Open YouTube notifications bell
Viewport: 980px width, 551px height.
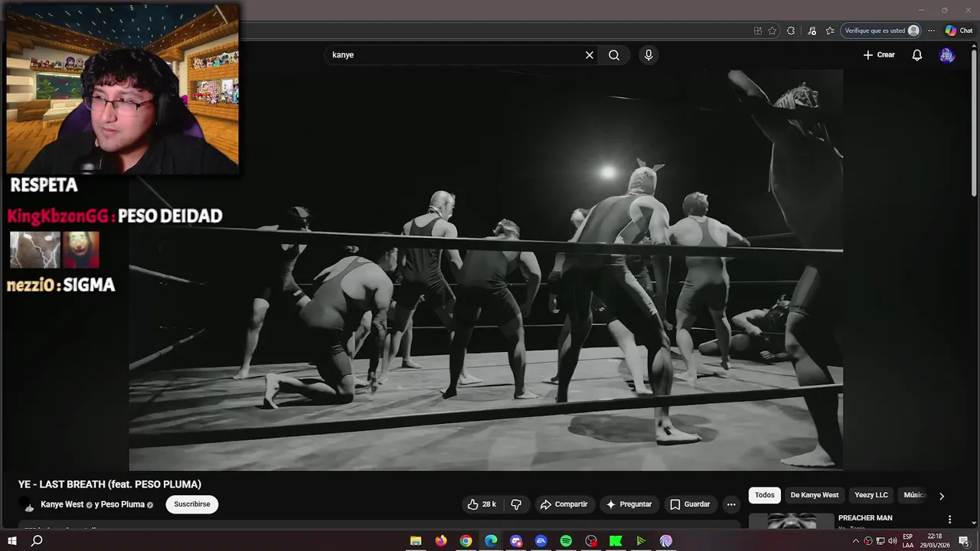pyautogui.click(x=917, y=55)
